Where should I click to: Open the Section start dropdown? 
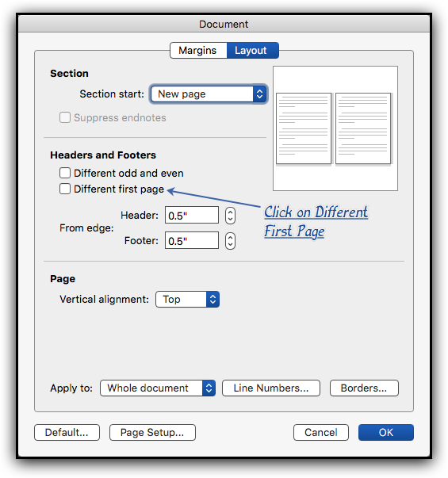click(x=209, y=94)
